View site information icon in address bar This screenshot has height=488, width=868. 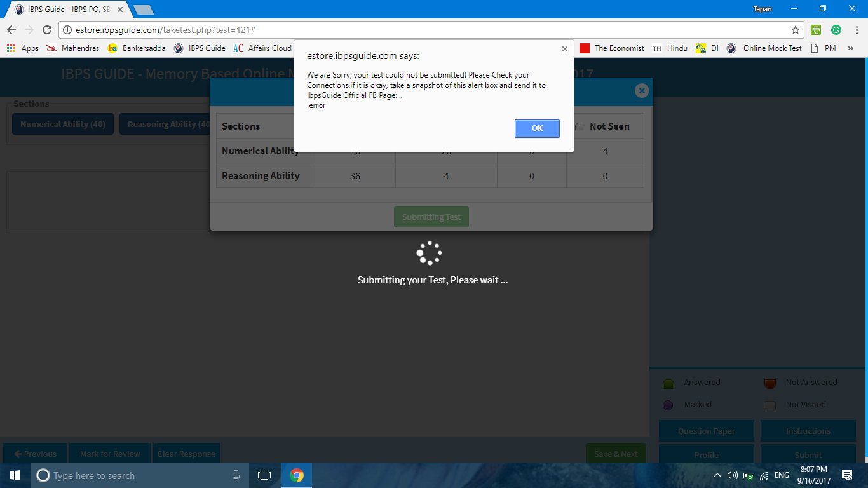click(x=67, y=30)
